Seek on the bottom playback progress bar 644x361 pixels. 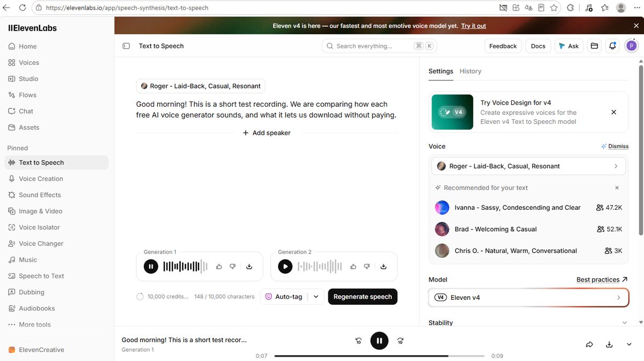click(379, 356)
